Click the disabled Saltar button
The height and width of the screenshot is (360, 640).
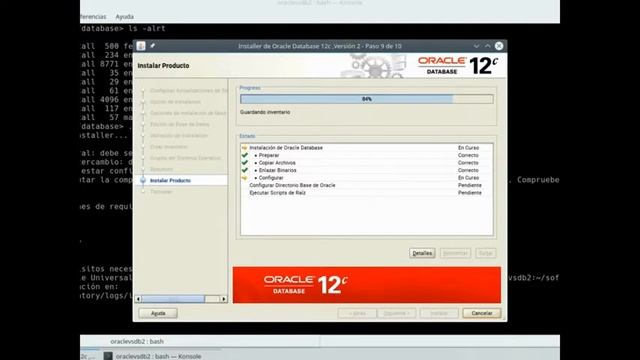tap(486, 253)
